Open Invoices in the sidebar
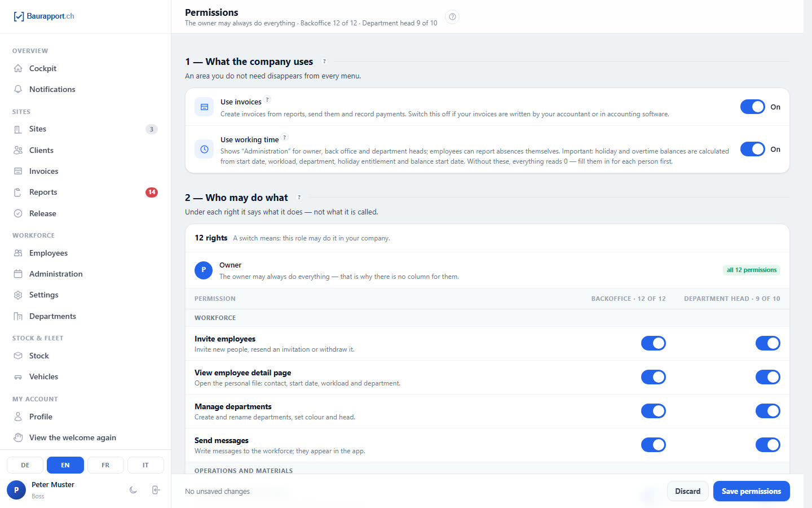Screen dimensions: 812x508 point(86,171)
